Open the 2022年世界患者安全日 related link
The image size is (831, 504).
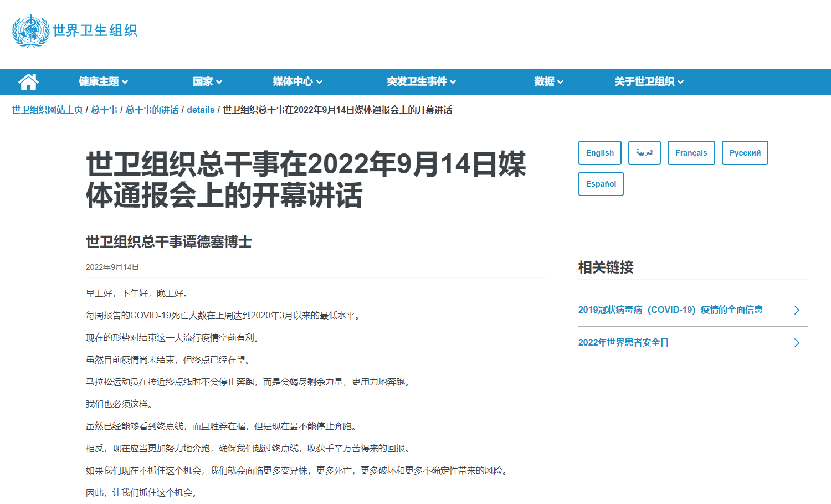click(x=623, y=343)
